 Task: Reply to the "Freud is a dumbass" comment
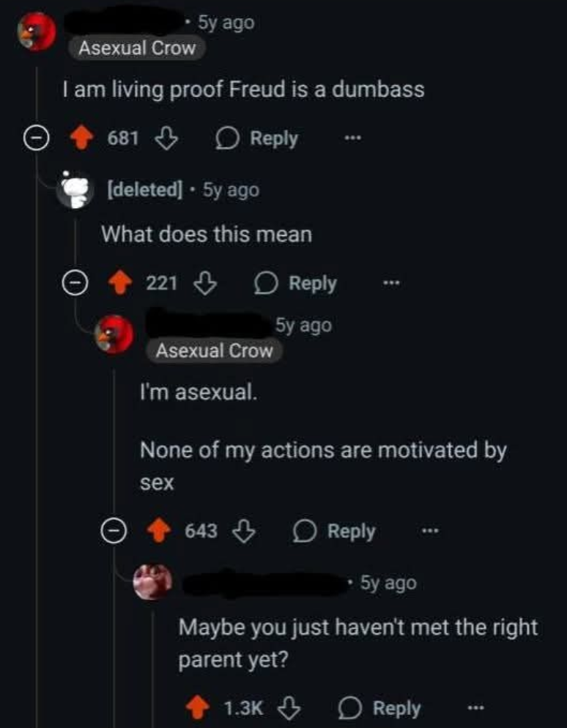coord(257,138)
